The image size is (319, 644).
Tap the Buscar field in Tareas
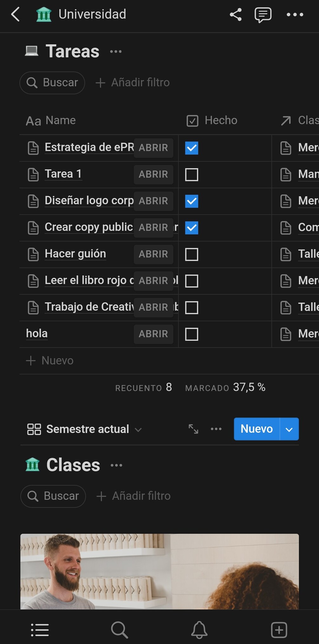[52, 83]
